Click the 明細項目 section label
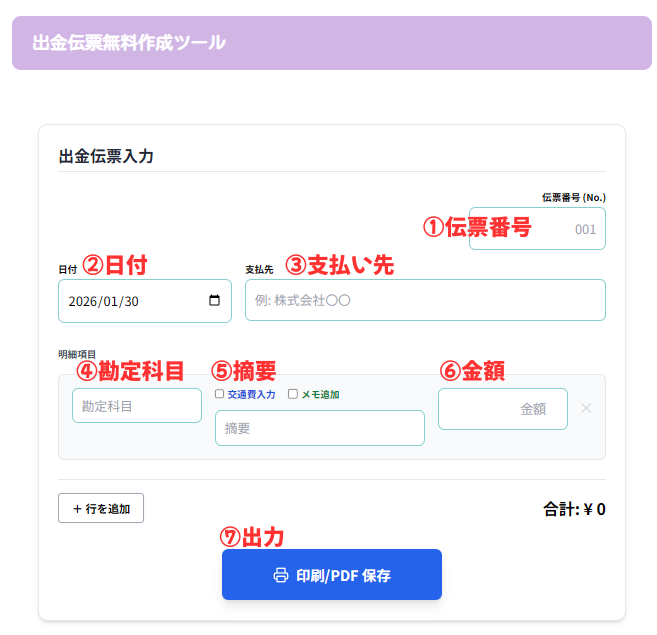Image resolution: width=657 pixels, height=635 pixels. (77, 354)
